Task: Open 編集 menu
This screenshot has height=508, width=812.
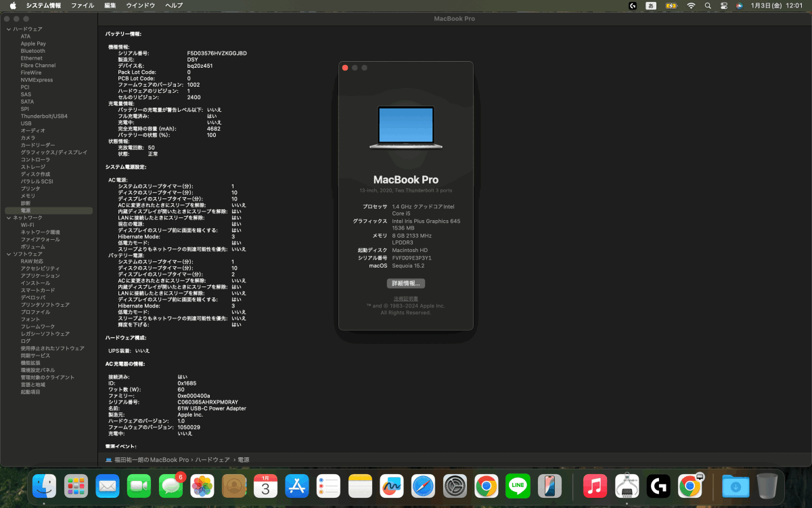Action: pyautogui.click(x=110, y=5)
